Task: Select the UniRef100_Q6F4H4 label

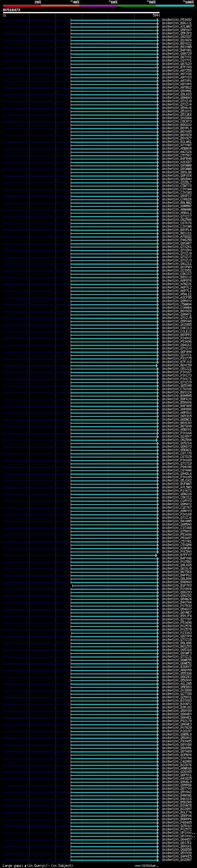Action: point(177,352)
